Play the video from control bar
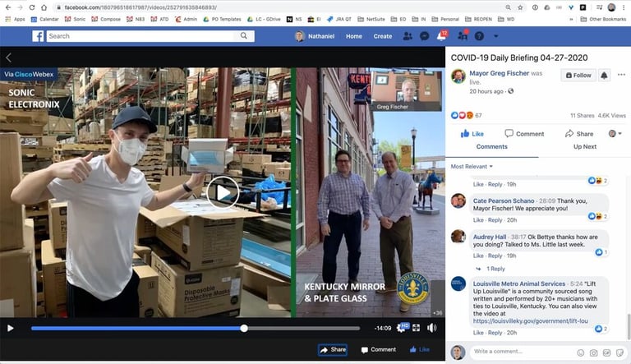Screen dimensions: 631x364 coord(11,328)
